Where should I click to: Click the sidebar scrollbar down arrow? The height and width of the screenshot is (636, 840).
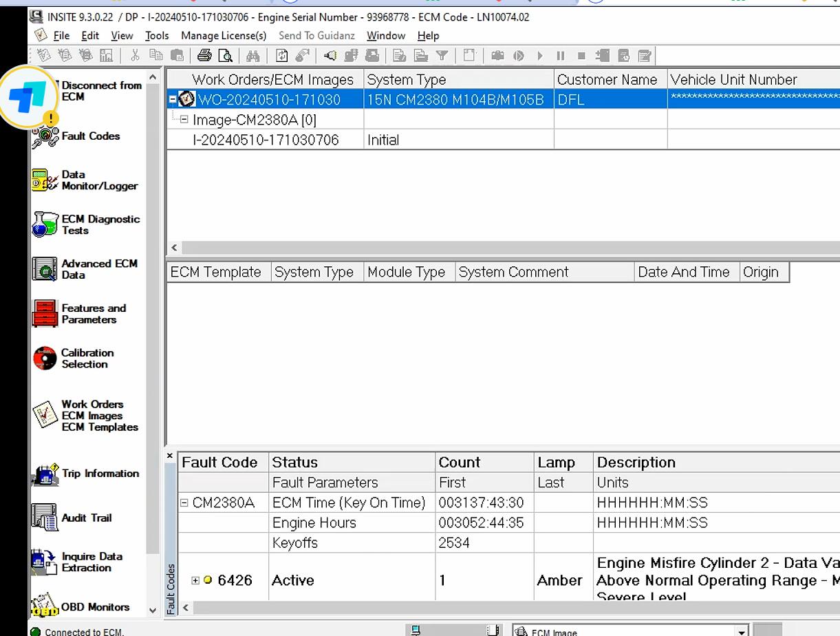tap(153, 610)
